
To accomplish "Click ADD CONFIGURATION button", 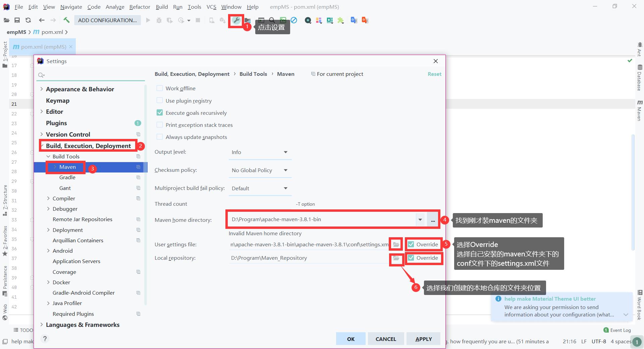I will click(x=107, y=20).
